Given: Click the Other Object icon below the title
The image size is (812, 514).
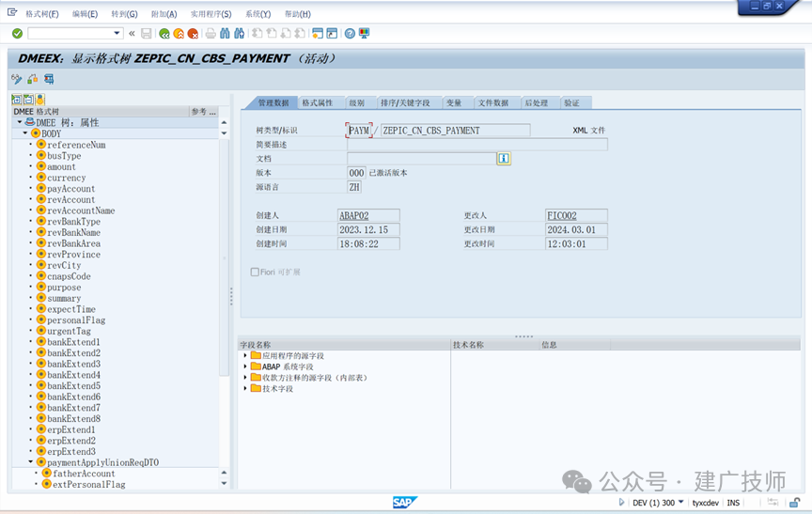Looking at the screenshot, I should click(x=33, y=79).
